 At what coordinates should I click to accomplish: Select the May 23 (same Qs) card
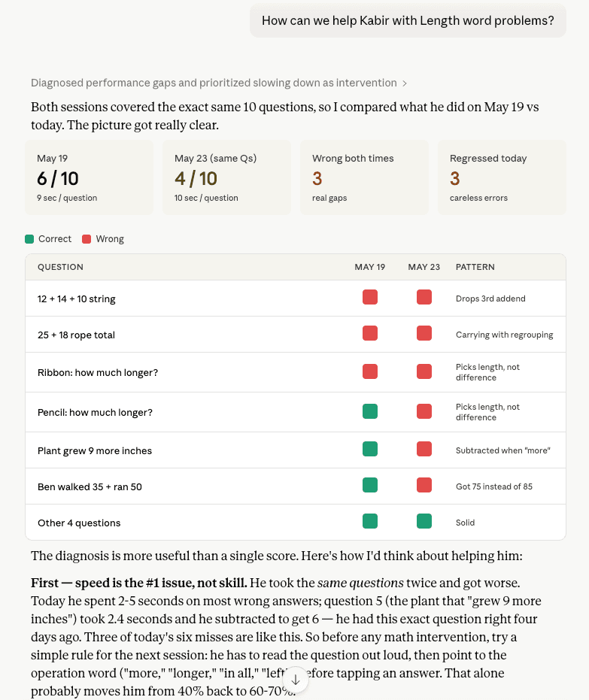227,177
